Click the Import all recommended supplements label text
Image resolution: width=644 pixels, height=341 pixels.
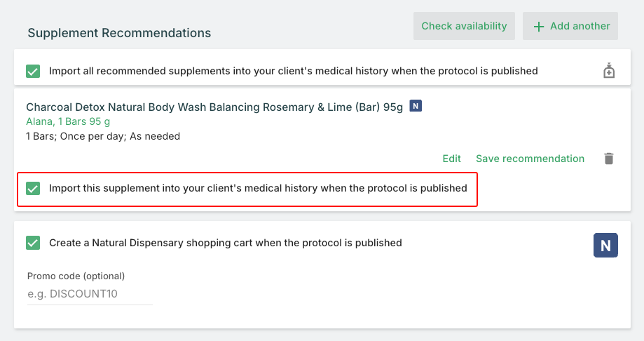293,71
